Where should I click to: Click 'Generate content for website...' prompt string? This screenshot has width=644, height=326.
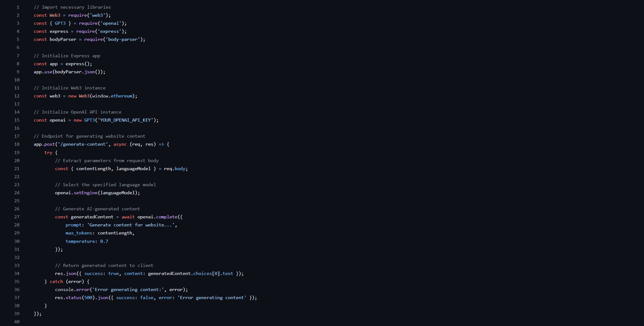click(x=131, y=225)
